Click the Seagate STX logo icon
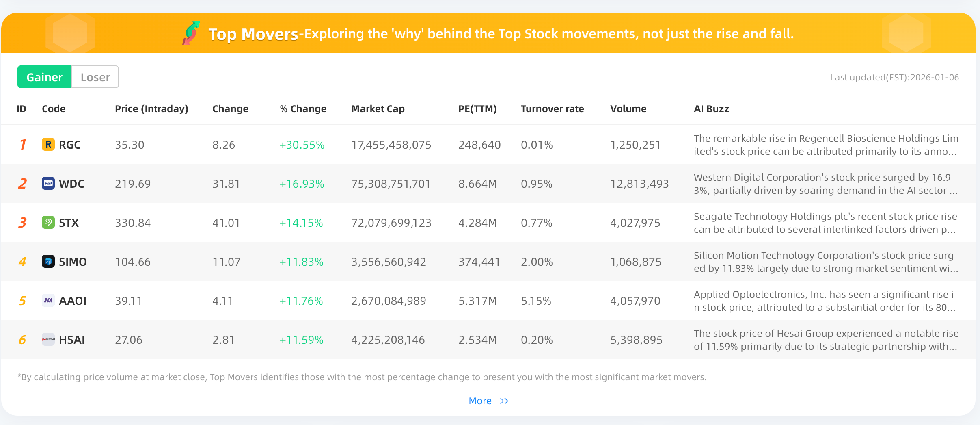 pos(48,223)
